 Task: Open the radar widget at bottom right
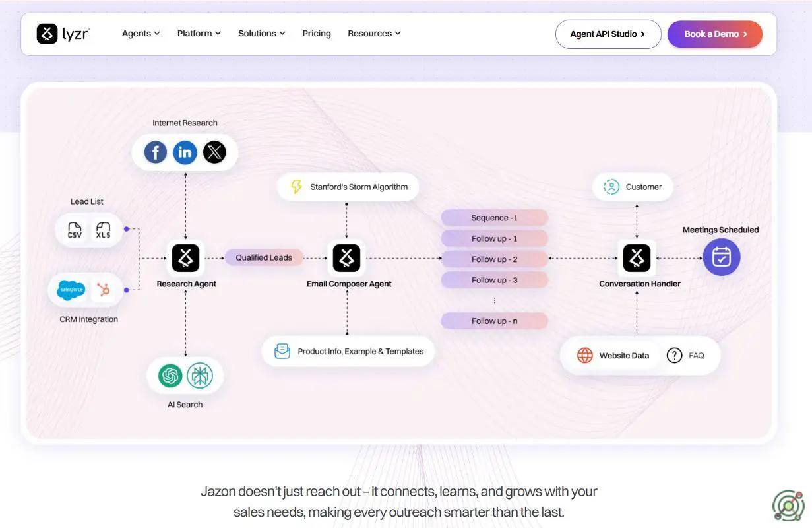[x=788, y=506]
